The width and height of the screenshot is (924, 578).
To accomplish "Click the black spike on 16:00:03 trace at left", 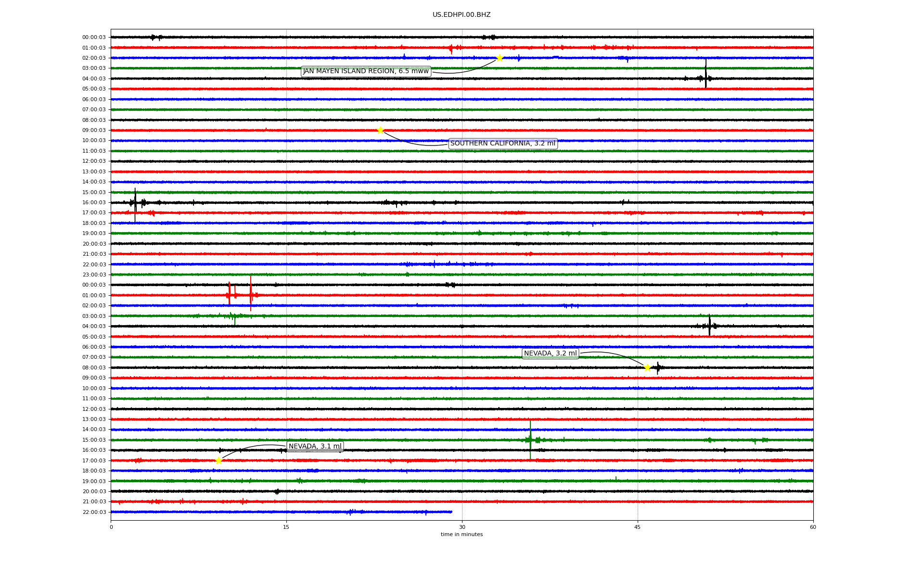I will (x=135, y=202).
